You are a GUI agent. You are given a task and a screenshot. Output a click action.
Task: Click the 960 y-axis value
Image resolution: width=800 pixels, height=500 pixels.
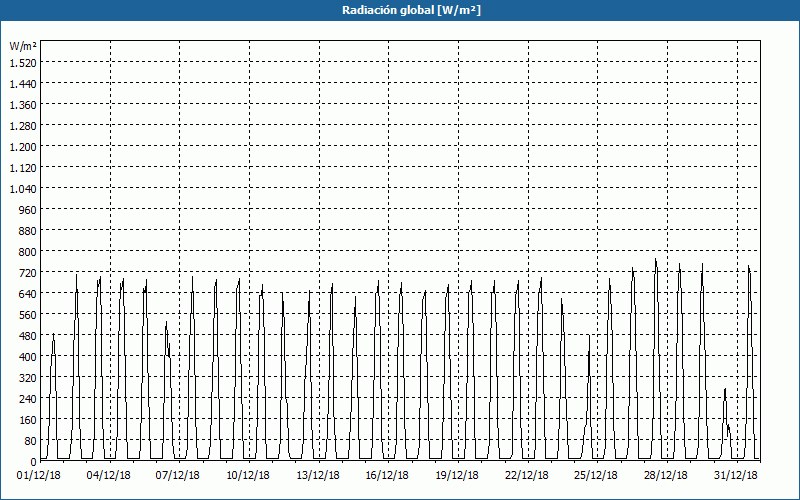point(28,210)
